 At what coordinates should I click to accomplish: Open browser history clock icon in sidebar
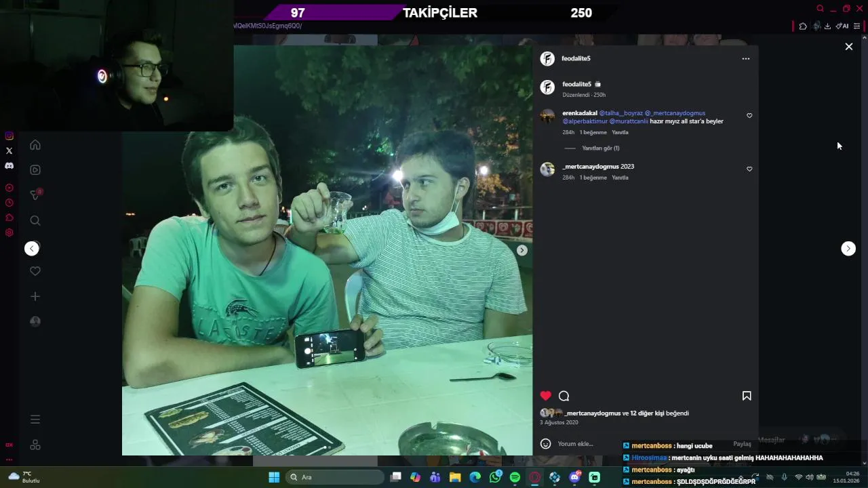coord(9,203)
